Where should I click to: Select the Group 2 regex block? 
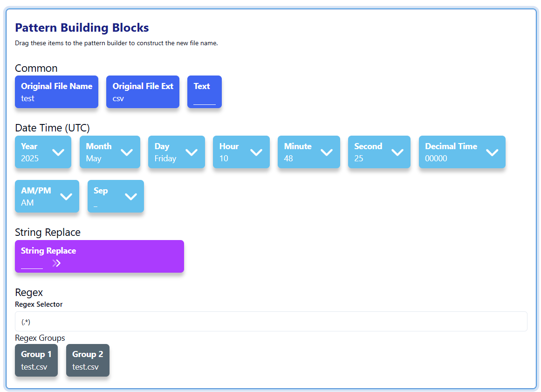pyautogui.click(x=88, y=360)
